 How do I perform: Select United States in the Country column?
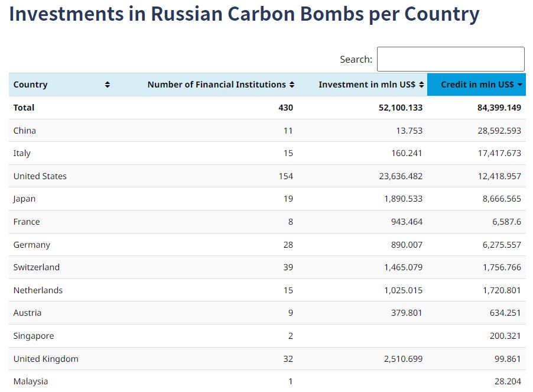[x=40, y=176]
